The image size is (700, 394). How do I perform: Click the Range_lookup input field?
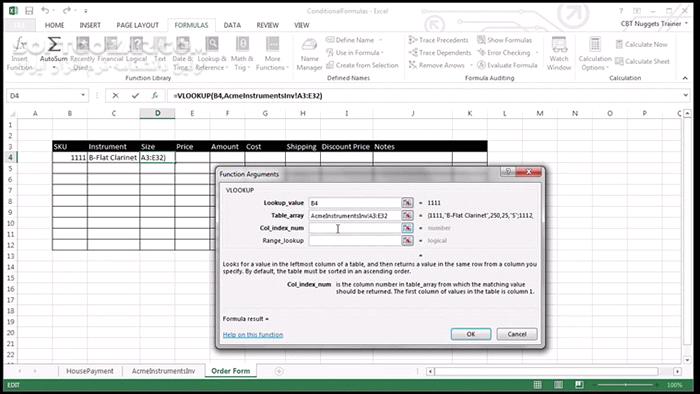(x=354, y=241)
